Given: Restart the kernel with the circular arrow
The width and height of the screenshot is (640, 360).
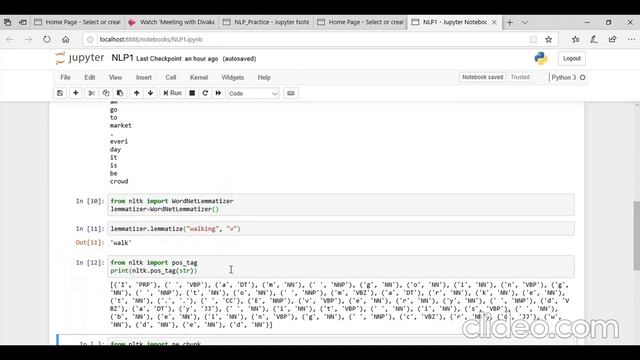Looking at the screenshot, I should 205,93.
